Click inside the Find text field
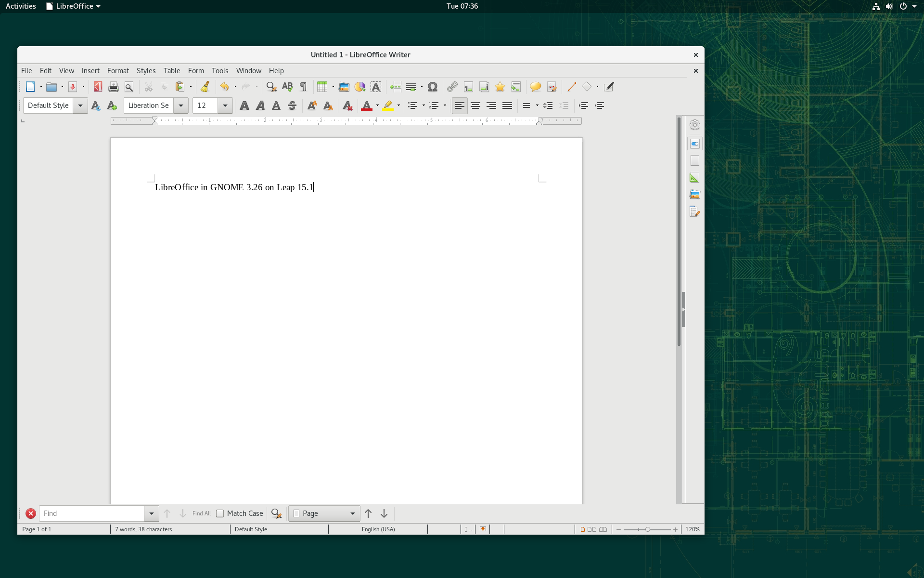This screenshot has width=924, height=578. (91, 513)
